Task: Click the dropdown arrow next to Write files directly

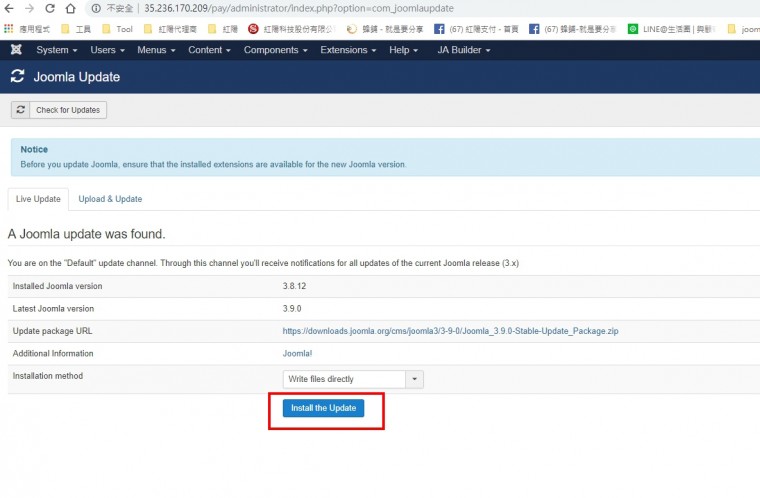Action: point(414,379)
